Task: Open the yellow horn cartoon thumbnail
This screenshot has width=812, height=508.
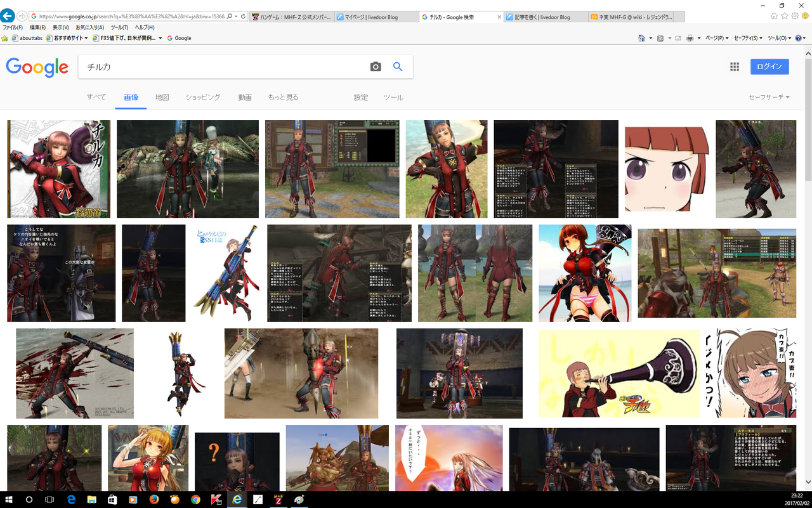Action: pyautogui.click(x=619, y=373)
